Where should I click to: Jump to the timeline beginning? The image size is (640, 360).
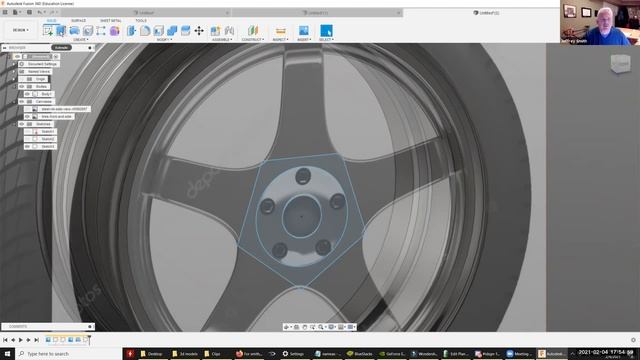(x=5, y=340)
